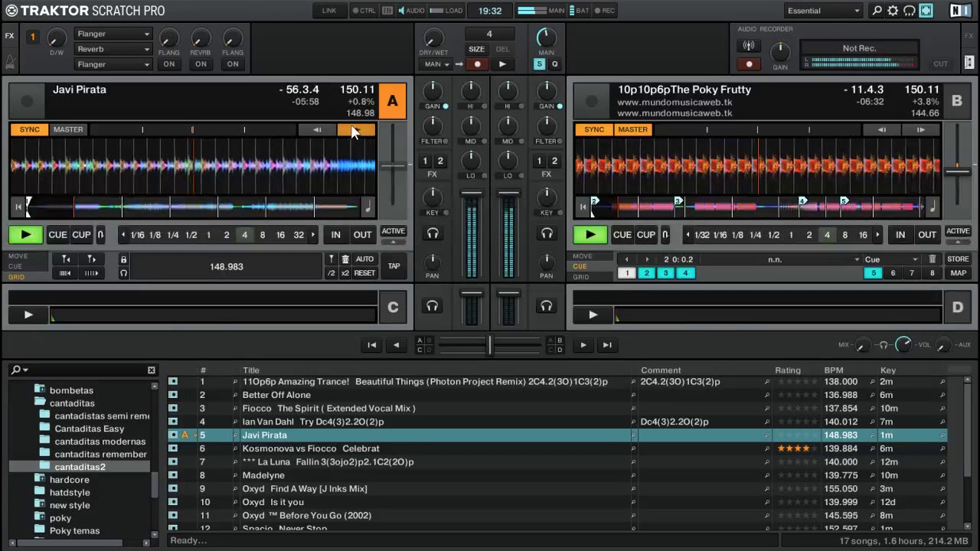Select cantaditas2 playlist folder
The width and height of the screenshot is (980, 551).
pos(80,467)
